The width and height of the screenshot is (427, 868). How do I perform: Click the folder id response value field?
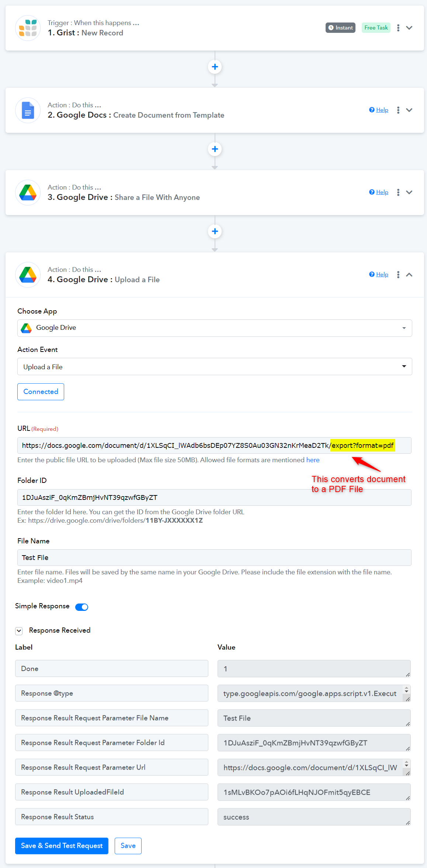[x=314, y=743]
